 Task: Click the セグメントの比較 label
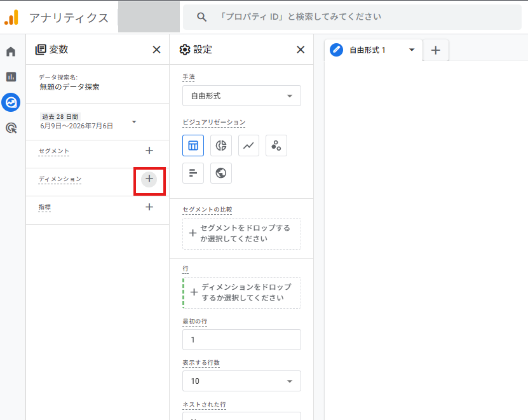click(207, 210)
